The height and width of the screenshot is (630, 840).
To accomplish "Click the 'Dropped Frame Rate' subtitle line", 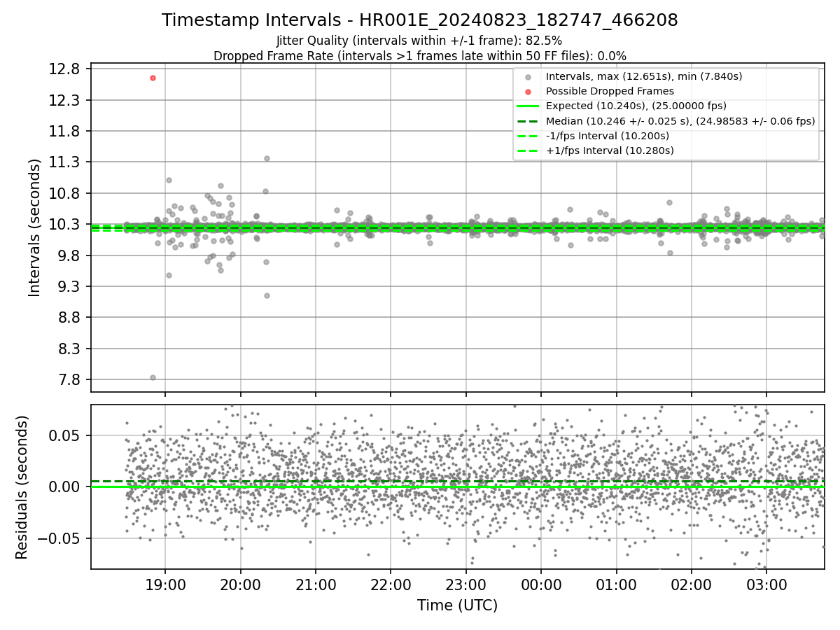I will [x=420, y=55].
